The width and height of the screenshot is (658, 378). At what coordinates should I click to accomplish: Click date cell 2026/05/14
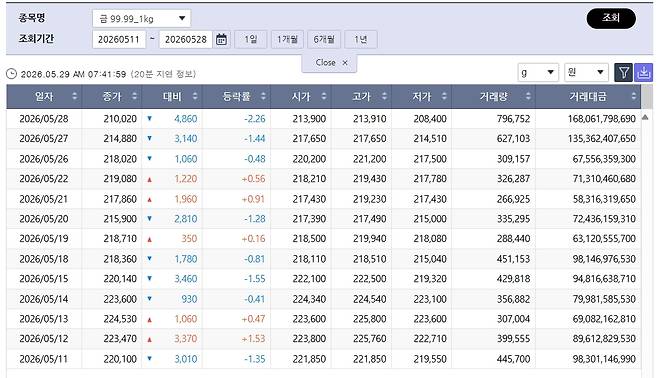click(44, 299)
